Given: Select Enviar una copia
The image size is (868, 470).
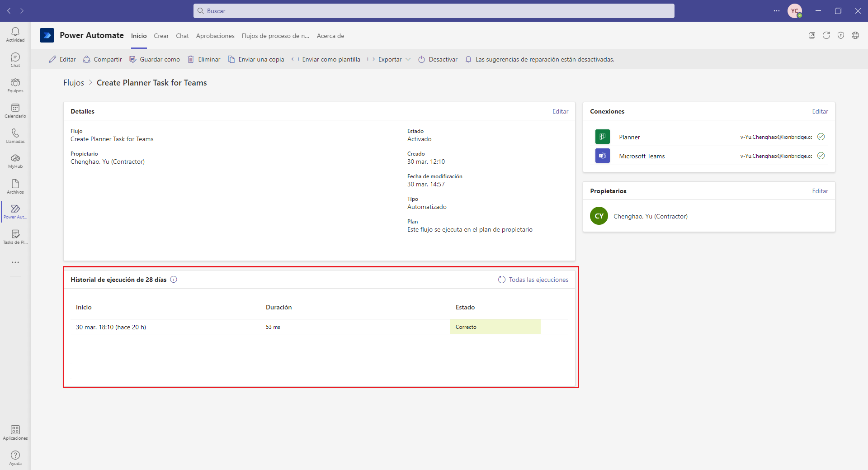Looking at the screenshot, I should point(256,59).
